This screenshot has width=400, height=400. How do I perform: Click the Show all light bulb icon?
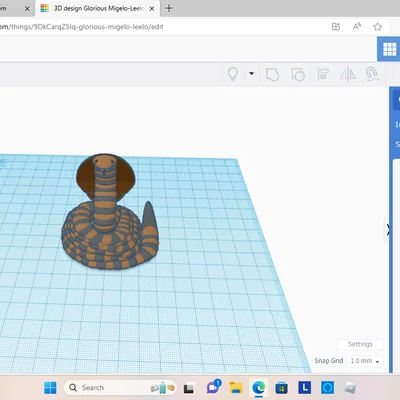pyautogui.click(x=233, y=74)
